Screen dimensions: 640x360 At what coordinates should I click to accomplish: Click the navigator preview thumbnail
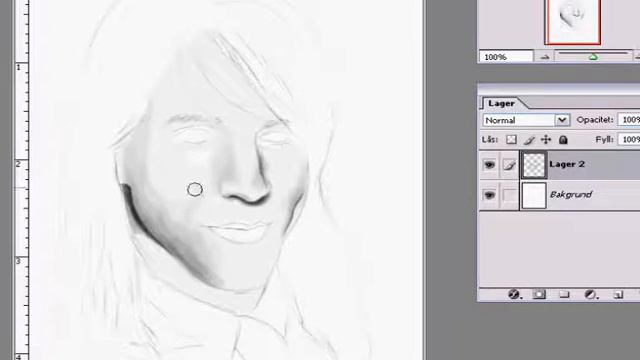click(x=573, y=21)
